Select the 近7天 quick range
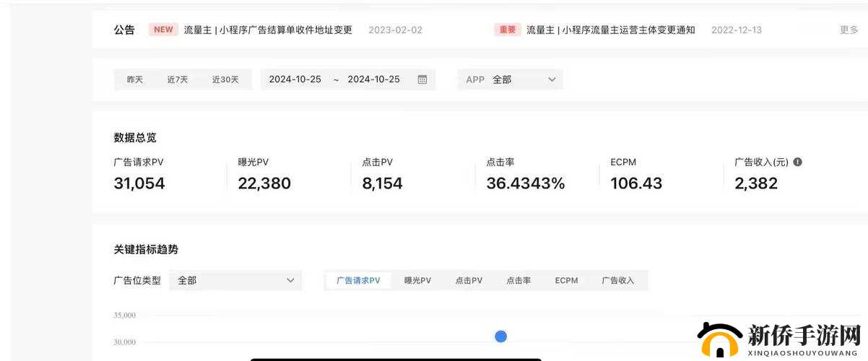Image resolution: width=868 pixels, height=361 pixels. click(178, 79)
